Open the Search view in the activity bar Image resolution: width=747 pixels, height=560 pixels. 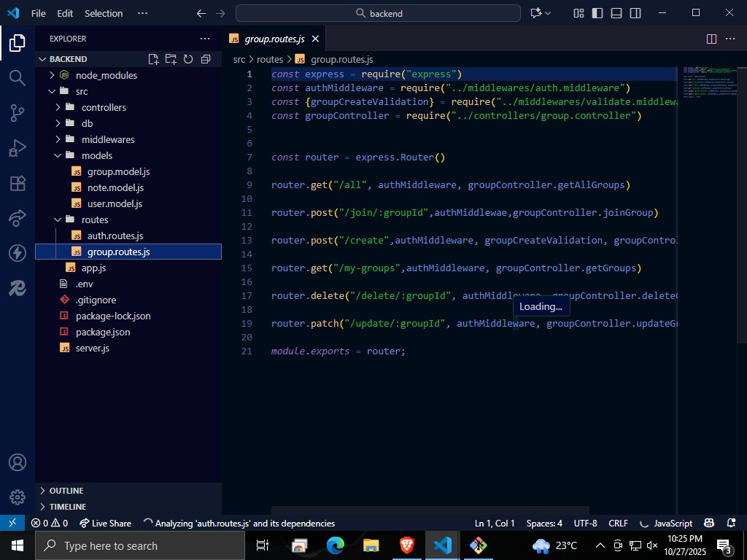pos(16,77)
